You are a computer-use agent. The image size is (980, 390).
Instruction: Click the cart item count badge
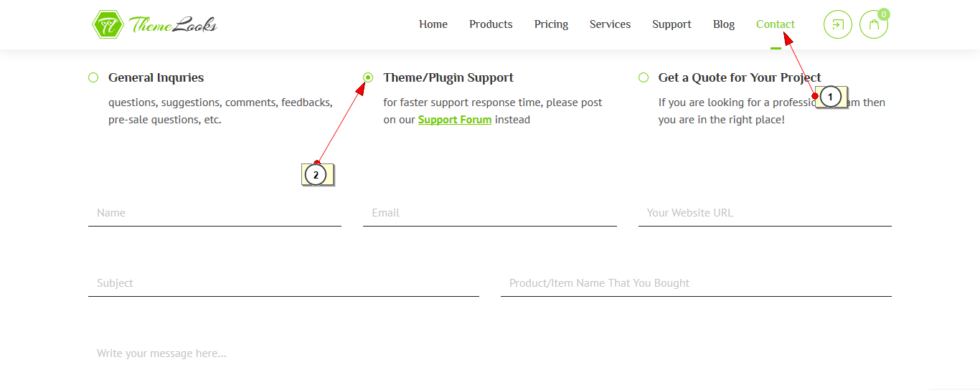click(x=884, y=14)
